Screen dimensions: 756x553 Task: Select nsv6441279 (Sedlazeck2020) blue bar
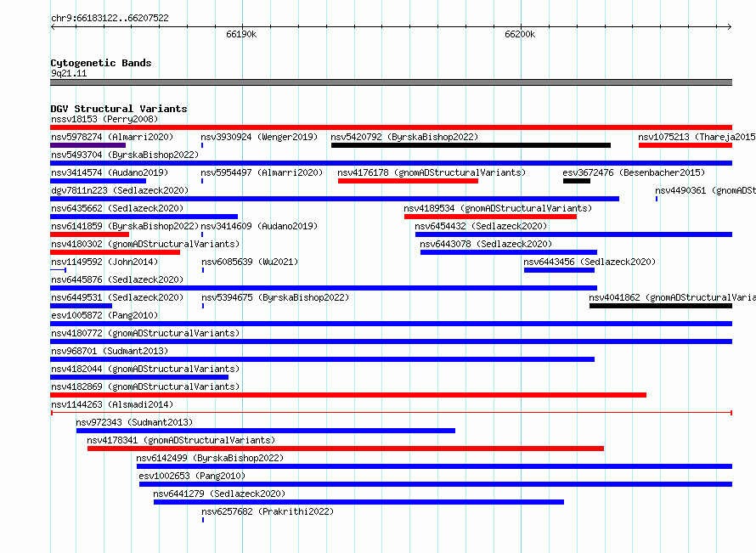point(358,502)
